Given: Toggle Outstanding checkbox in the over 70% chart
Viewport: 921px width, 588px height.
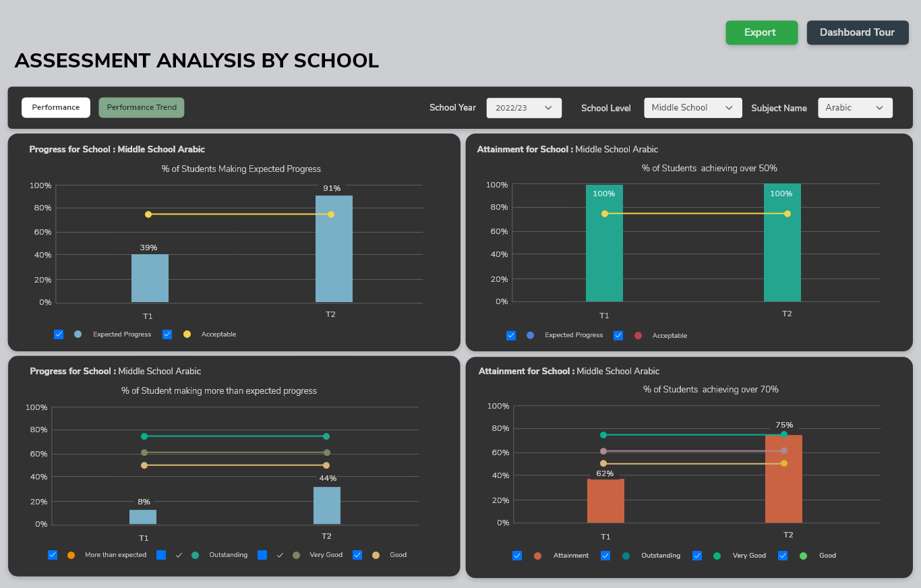Looking at the screenshot, I should point(605,556).
